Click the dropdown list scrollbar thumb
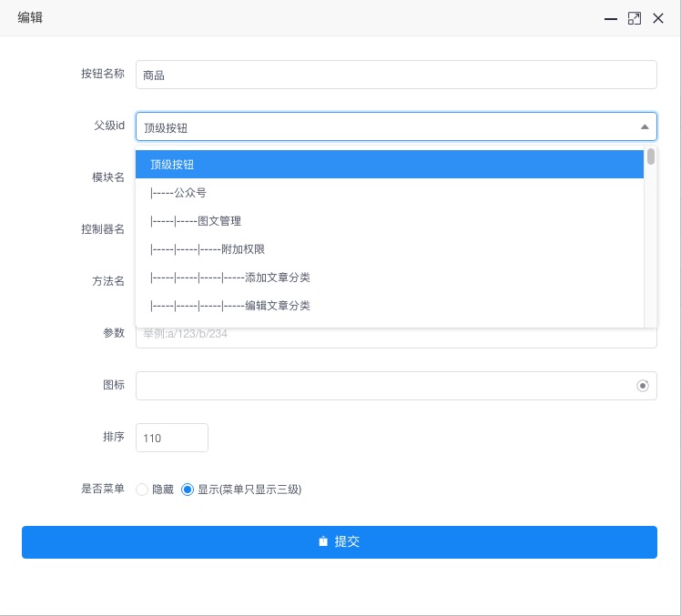The width and height of the screenshot is (681, 616). (651, 157)
